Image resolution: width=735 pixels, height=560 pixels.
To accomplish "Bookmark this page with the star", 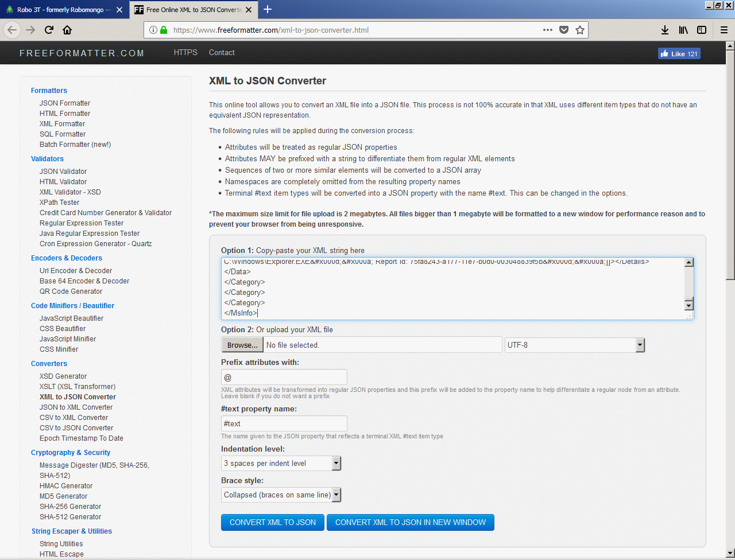I will click(580, 30).
